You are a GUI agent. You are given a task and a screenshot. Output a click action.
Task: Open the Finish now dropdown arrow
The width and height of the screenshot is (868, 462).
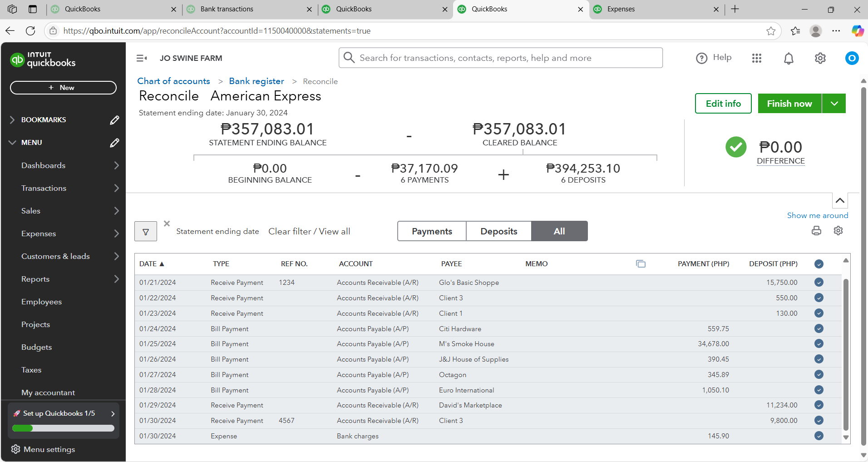(x=834, y=104)
